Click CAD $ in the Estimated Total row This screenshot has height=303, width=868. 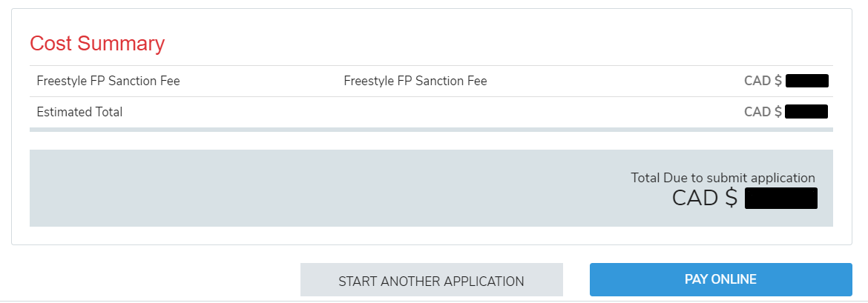763,112
